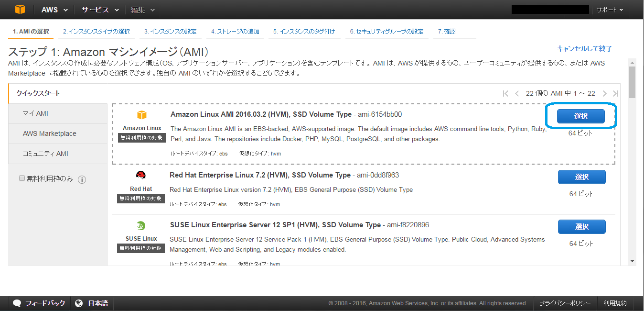644x311 pixels.
Task: Click the page scrollbar down arrow
Action: (x=632, y=261)
